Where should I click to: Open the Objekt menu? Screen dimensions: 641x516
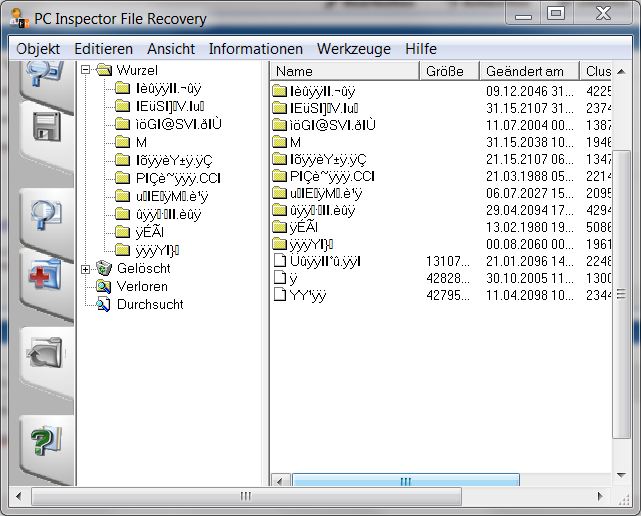(x=38, y=49)
